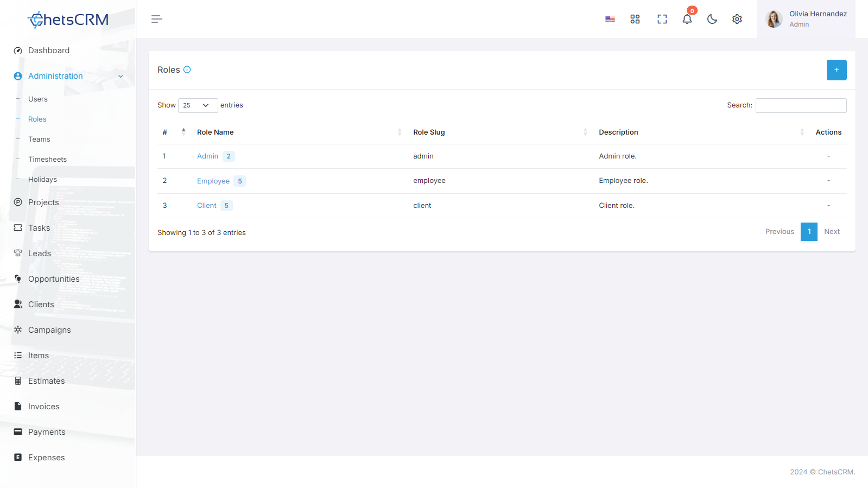The height and width of the screenshot is (488, 868).
Task: Open the Admin role link
Action: point(207,156)
